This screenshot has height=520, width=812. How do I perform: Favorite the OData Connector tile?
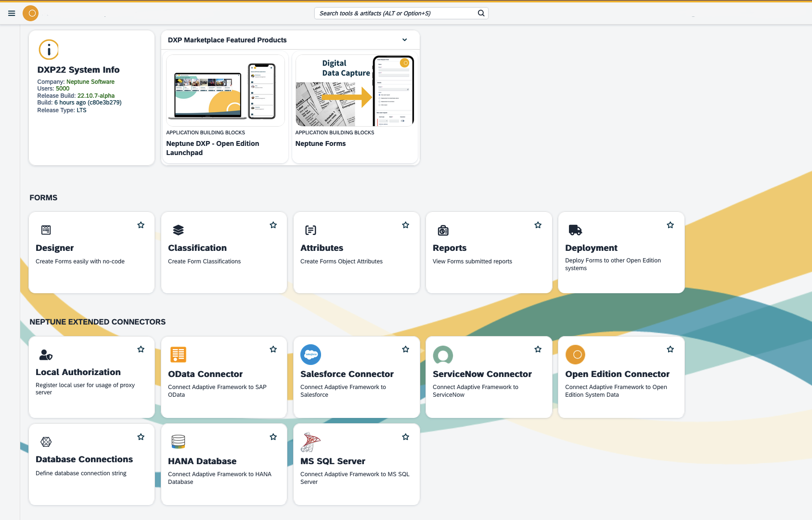pyautogui.click(x=273, y=349)
